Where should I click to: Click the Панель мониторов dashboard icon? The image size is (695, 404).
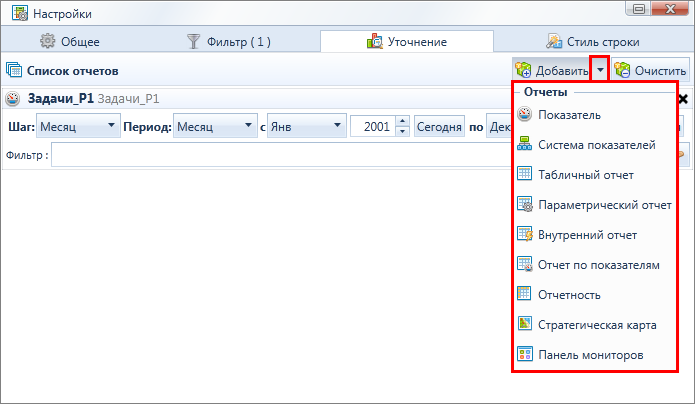pyautogui.click(x=525, y=354)
